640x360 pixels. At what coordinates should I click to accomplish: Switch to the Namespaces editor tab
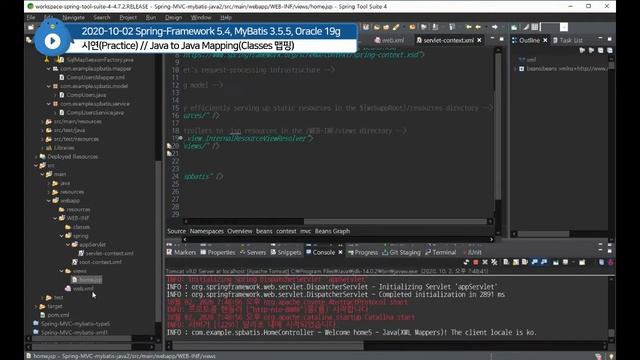click(207, 231)
